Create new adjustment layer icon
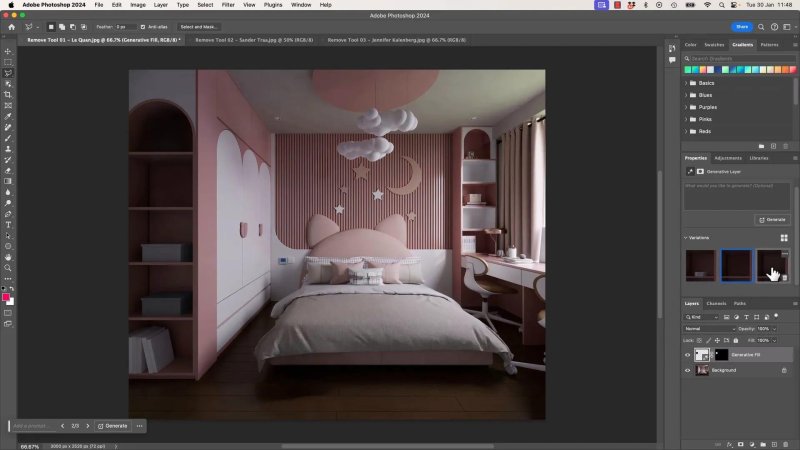This screenshot has height=450, width=800. (752, 444)
